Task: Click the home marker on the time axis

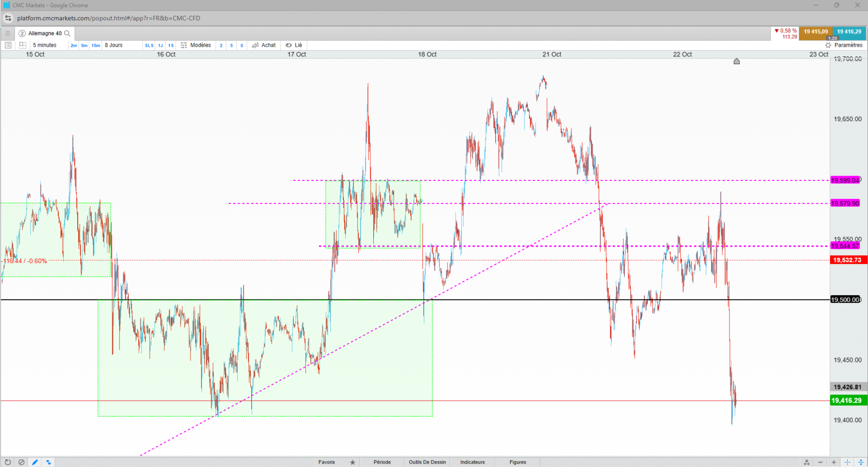Action: [x=736, y=61]
